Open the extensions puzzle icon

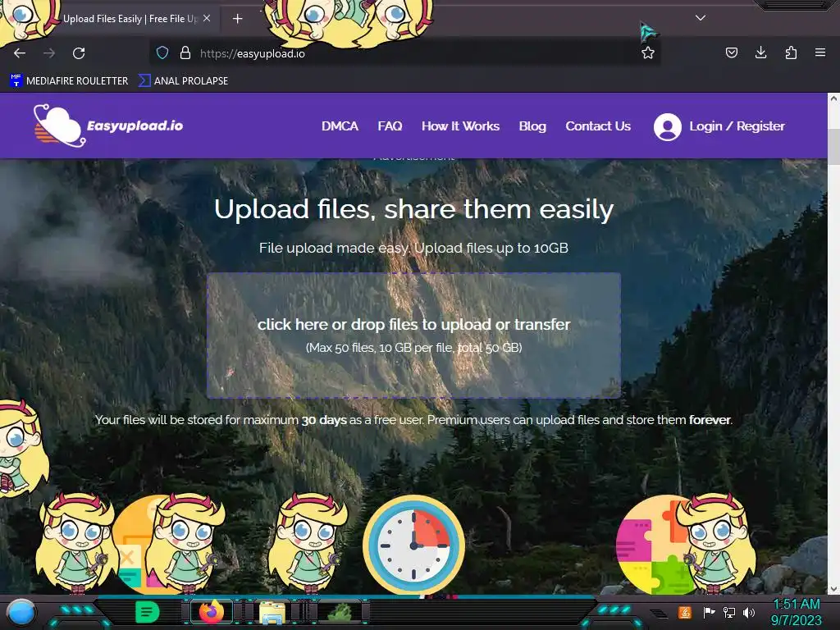[791, 52]
